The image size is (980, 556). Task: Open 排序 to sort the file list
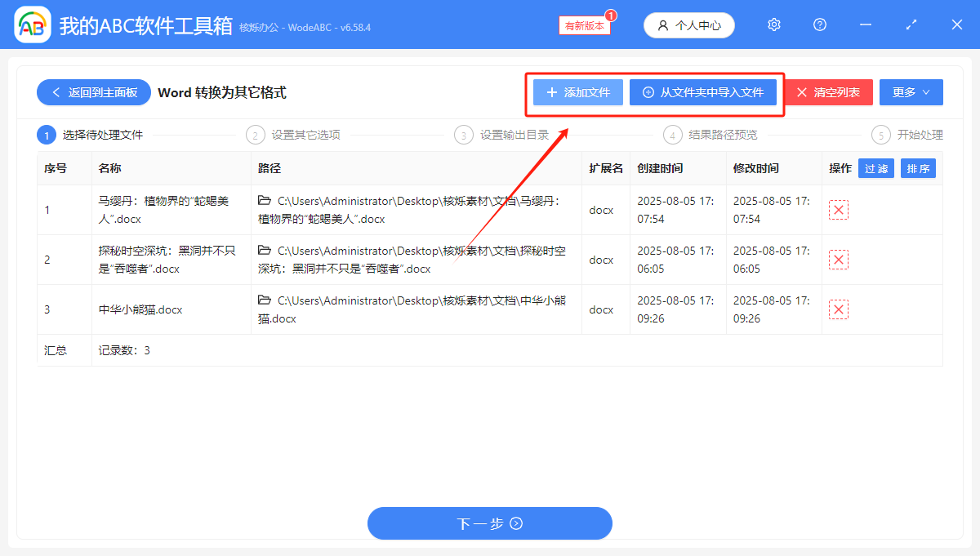(918, 167)
